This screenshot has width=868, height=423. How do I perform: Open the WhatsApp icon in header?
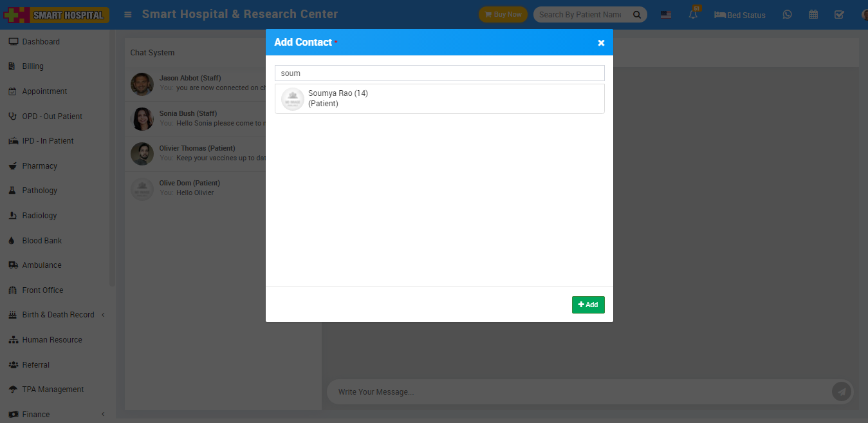click(788, 14)
